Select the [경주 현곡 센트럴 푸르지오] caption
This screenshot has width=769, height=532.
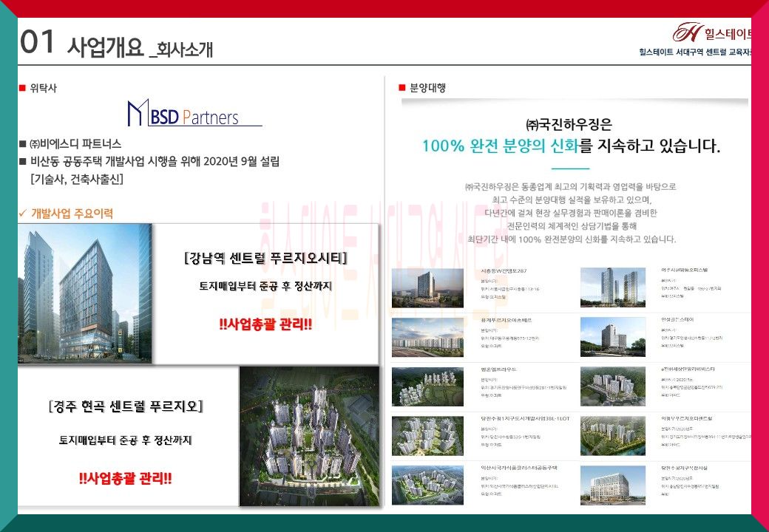coord(126,406)
